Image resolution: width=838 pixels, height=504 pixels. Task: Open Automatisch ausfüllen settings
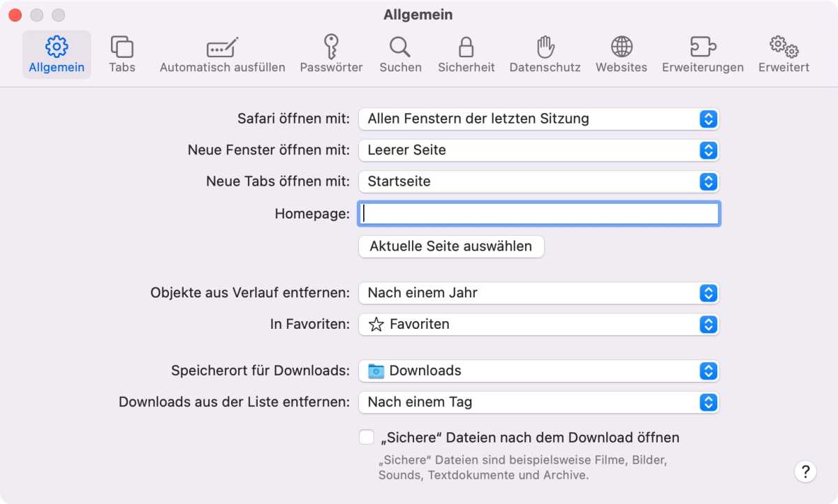coord(222,54)
